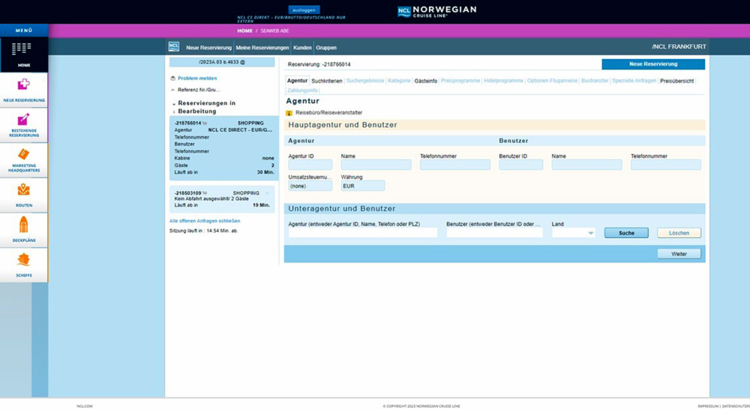Switch to the Kategorie tab
The width and height of the screenshot is (750, 410).
[x=399, y=81]
